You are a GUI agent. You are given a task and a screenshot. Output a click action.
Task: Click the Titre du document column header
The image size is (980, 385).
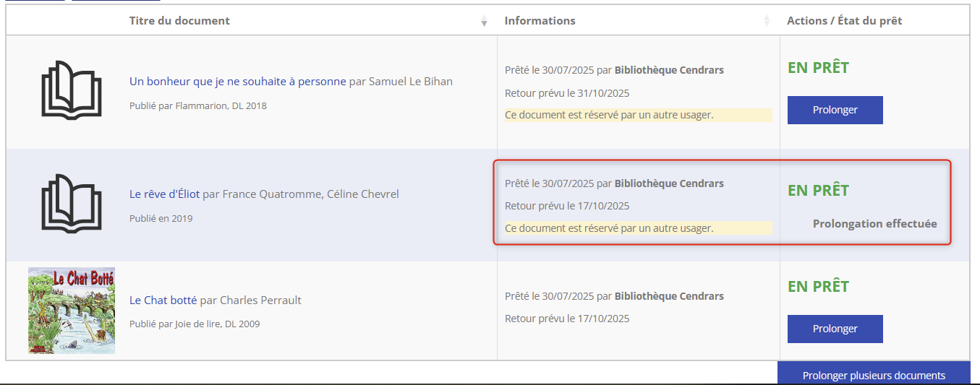click(x=179, y=21)
